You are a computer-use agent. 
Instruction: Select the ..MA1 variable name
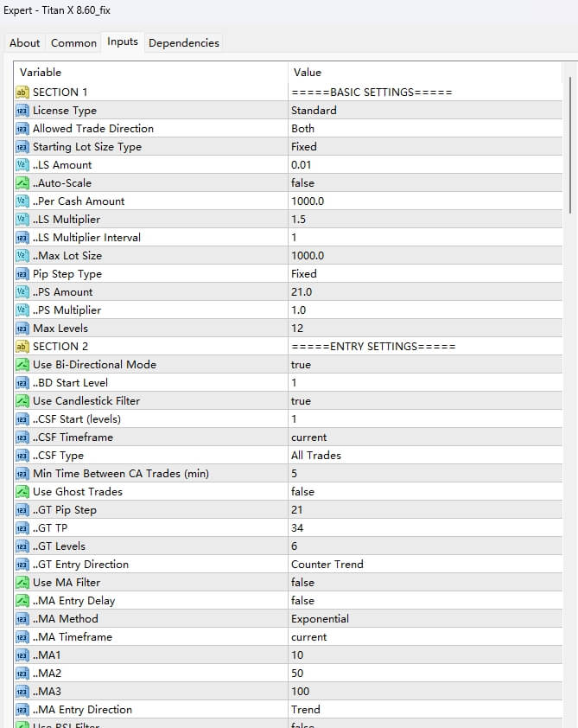(x=47, y=655)
